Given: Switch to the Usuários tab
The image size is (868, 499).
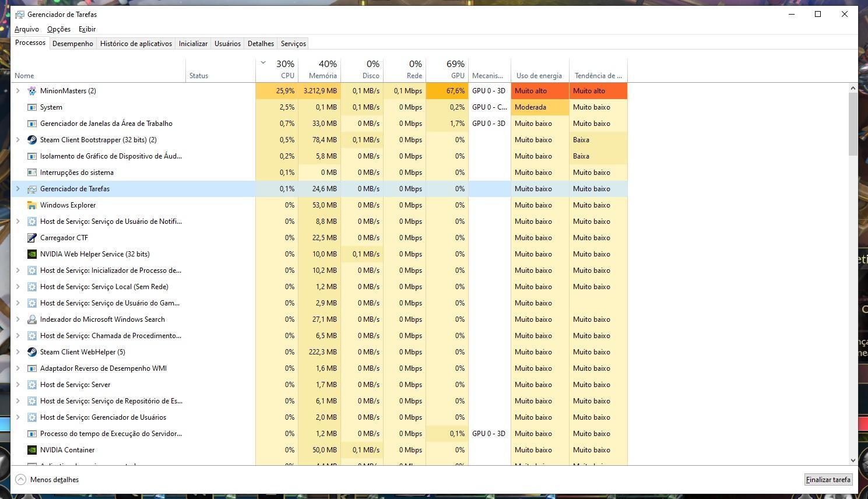Looking at the screenshot, I should point(227,44).
